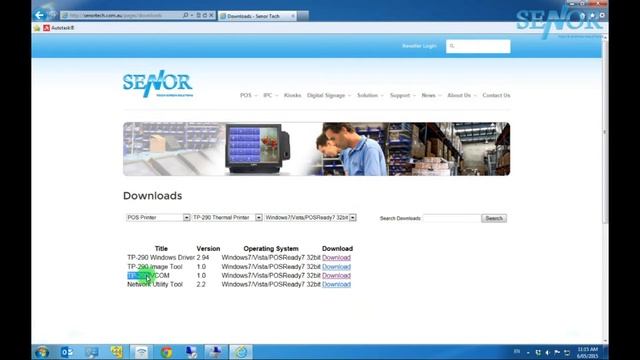
Task: Open the browser Tools gear icon
Action: coord(602,16)
